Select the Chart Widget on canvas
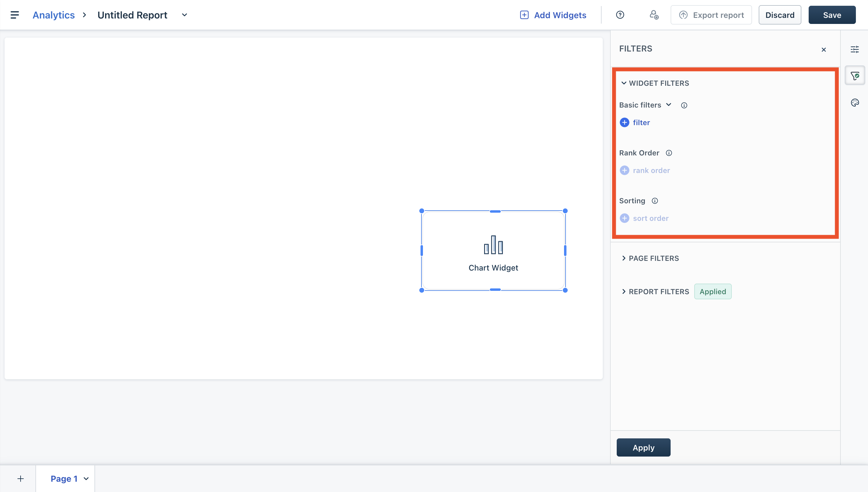 click(x=493, y=250)
